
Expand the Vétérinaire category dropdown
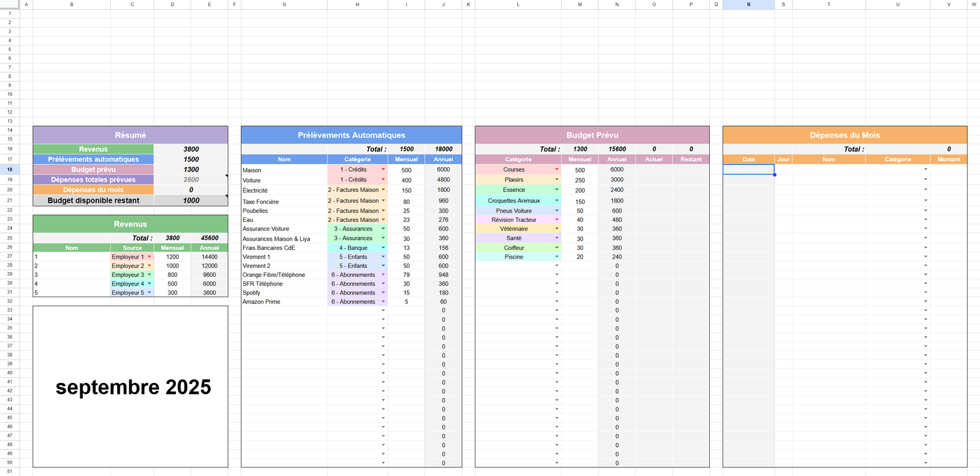[x=557, y=229]
